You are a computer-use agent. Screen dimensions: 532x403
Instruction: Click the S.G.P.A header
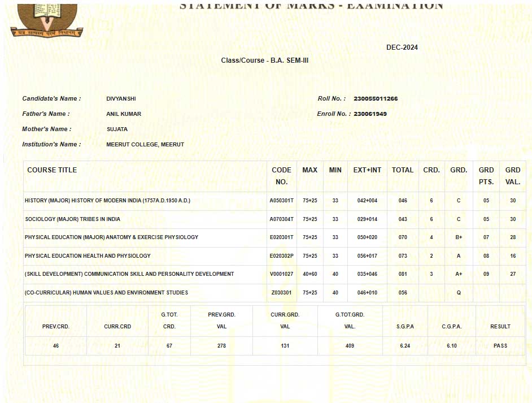tap(405, 327)
